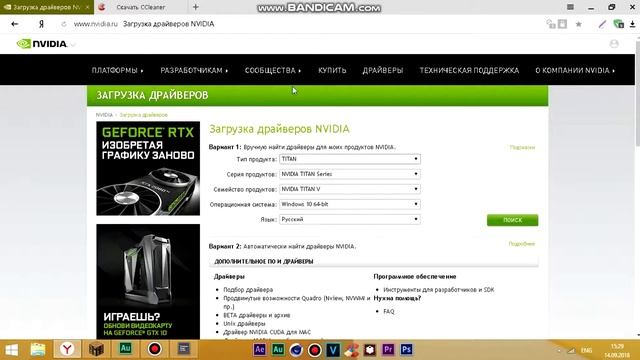
Task: Click the NVIDIA breadcrumb link
Action: pyautogui.click(x=104, y=115)
